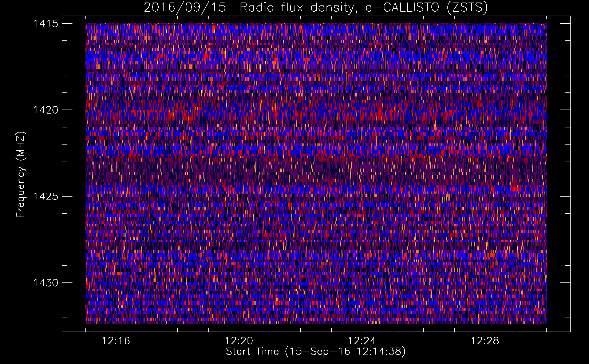Click the 'Start Time (15-Sep-16 12:14:38)' label
The height and width of the screenshot is (364, 589).
click(x=316, y=352)
